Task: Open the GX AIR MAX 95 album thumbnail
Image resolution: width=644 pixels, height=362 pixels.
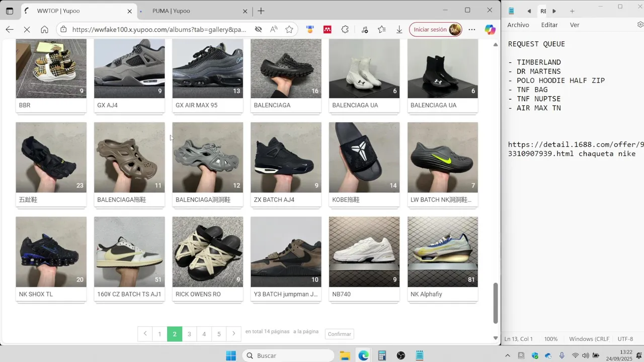Action: pos(208,68)
